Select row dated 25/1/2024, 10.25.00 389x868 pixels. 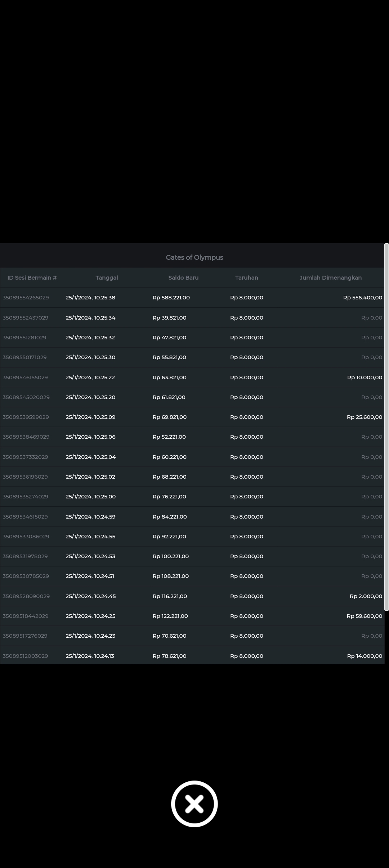[x=90, y=497]
